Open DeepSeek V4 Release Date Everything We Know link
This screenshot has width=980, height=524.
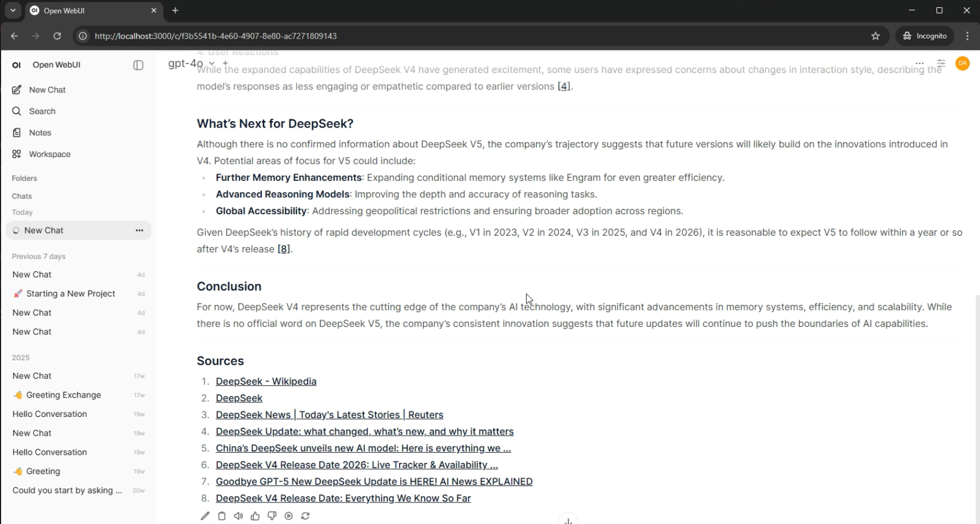[x=343, y=499]
